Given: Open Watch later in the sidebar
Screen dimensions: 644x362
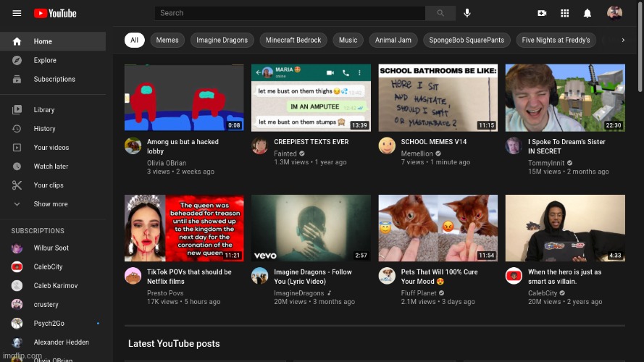Looking at the screenshot, I should click(53, 167).
